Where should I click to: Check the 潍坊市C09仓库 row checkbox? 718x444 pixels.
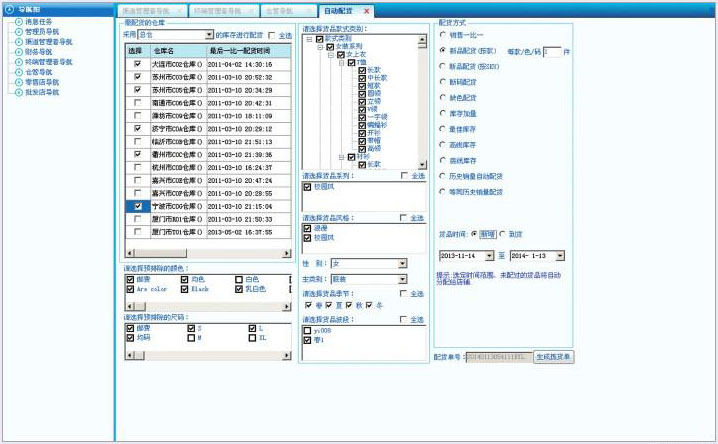(137, 116)
